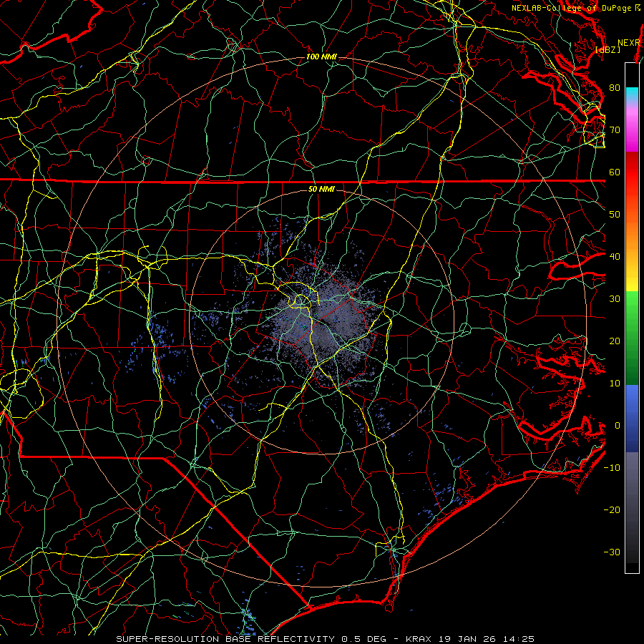Click the 0.5 DEG elevation text
644x644 pixels.
pyautogui.click(x=364, y=639)
